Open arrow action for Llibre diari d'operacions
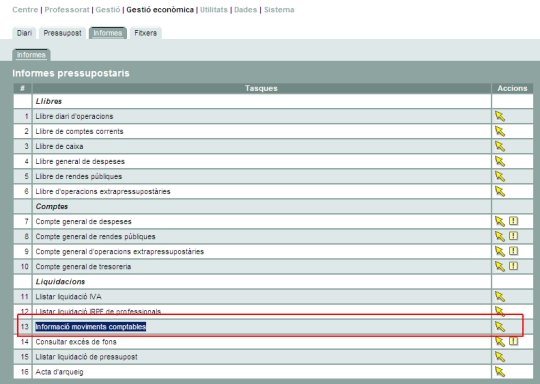 (500, 116)
